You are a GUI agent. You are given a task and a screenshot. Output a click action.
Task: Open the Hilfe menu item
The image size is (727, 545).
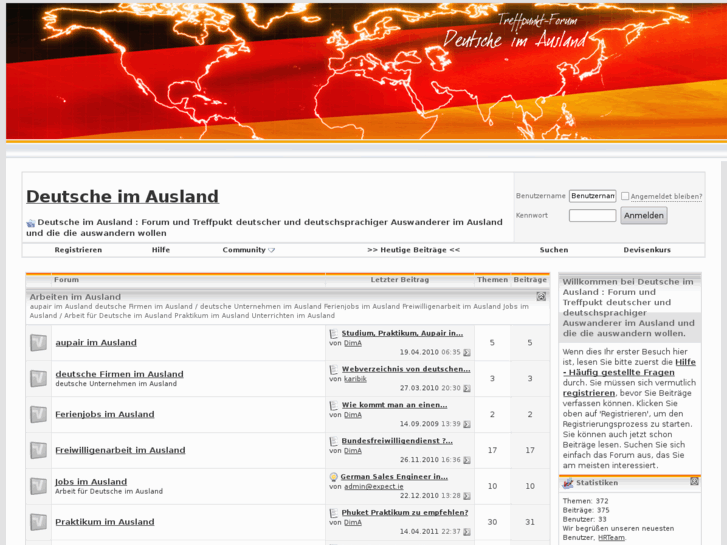click(161, 250)
